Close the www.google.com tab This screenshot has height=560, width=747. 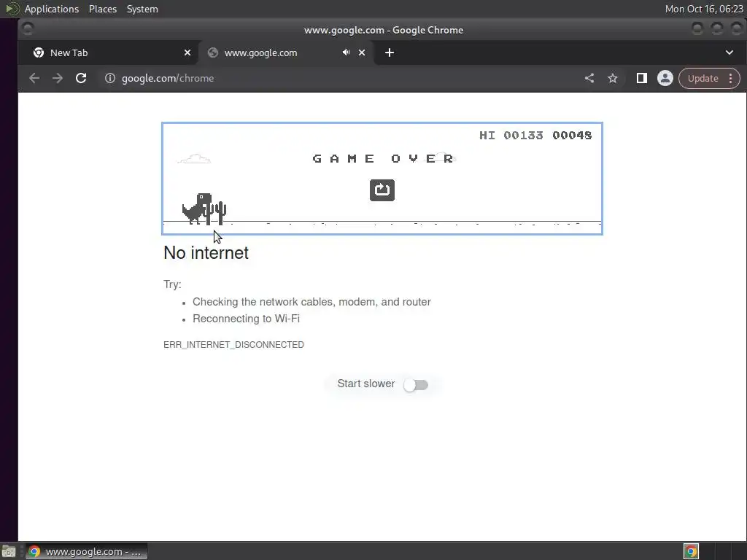coord(362,52)
